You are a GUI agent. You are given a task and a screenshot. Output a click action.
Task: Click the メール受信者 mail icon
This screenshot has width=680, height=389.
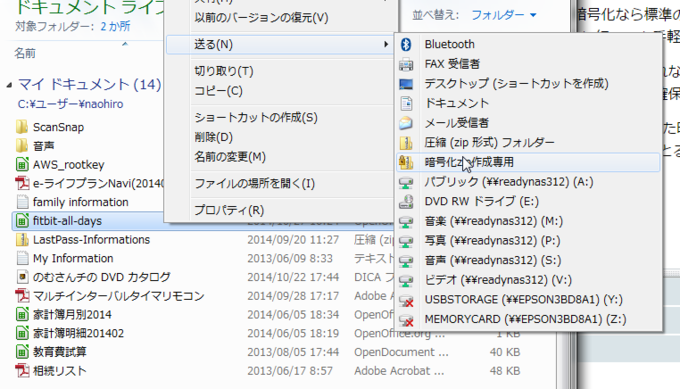(406, 123)
